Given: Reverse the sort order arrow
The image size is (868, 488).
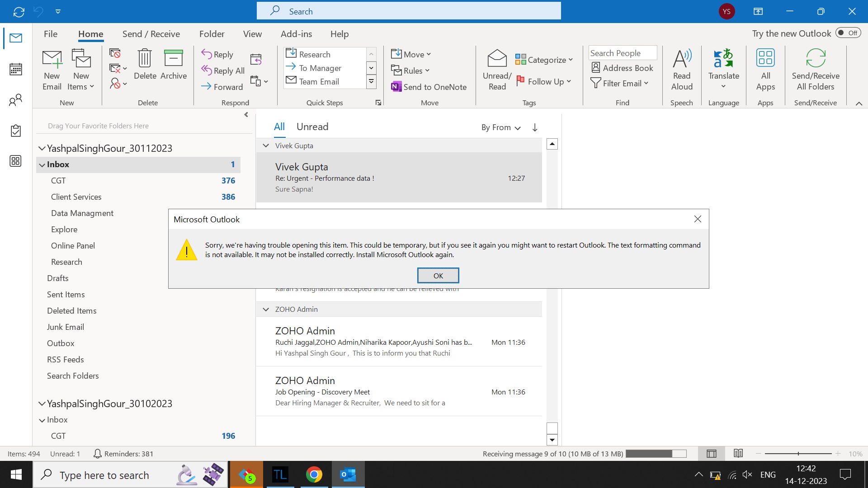Looking at the screenshot, I should (x=535, y=127).
